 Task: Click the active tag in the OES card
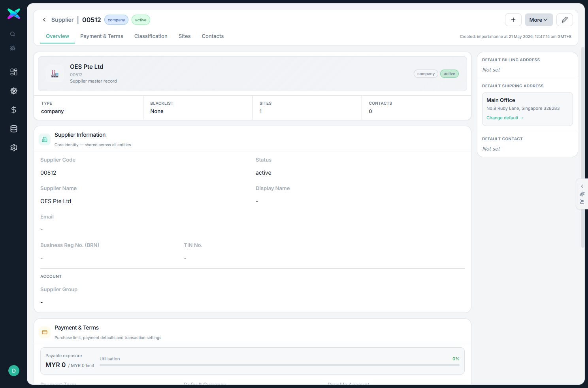[x=449, y=73]
